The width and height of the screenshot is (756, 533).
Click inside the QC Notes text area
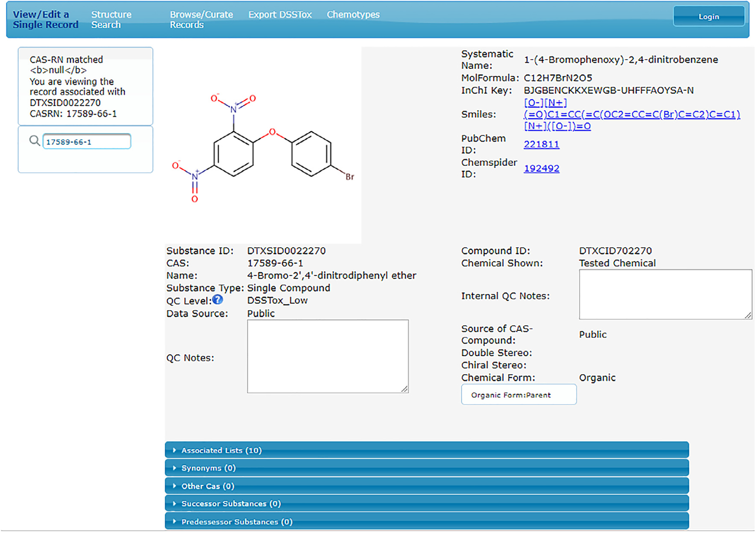(x=328, y=356)
